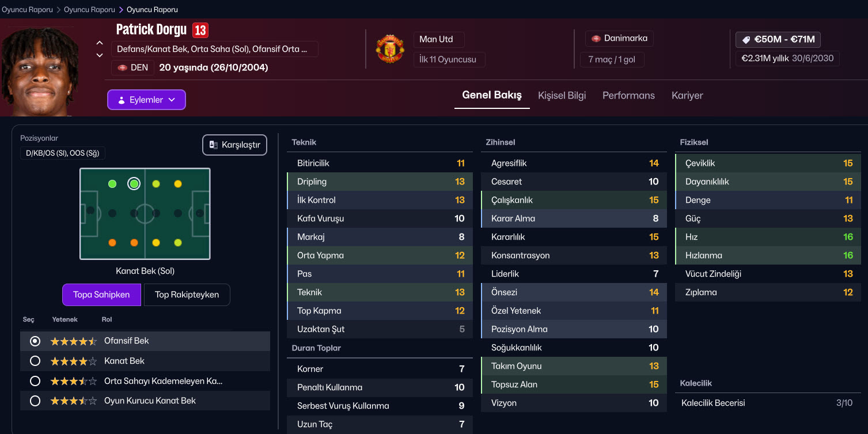Switch to the Kişisel Bilgi tab

pyautogui.click(x=562, y=96)
